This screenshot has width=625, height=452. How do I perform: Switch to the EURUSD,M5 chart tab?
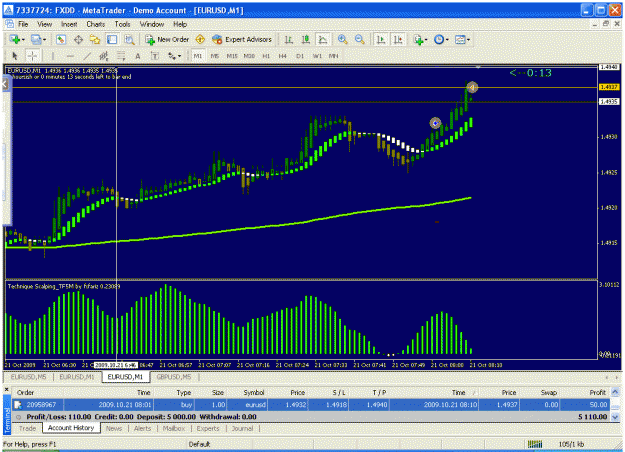(28, 377)
